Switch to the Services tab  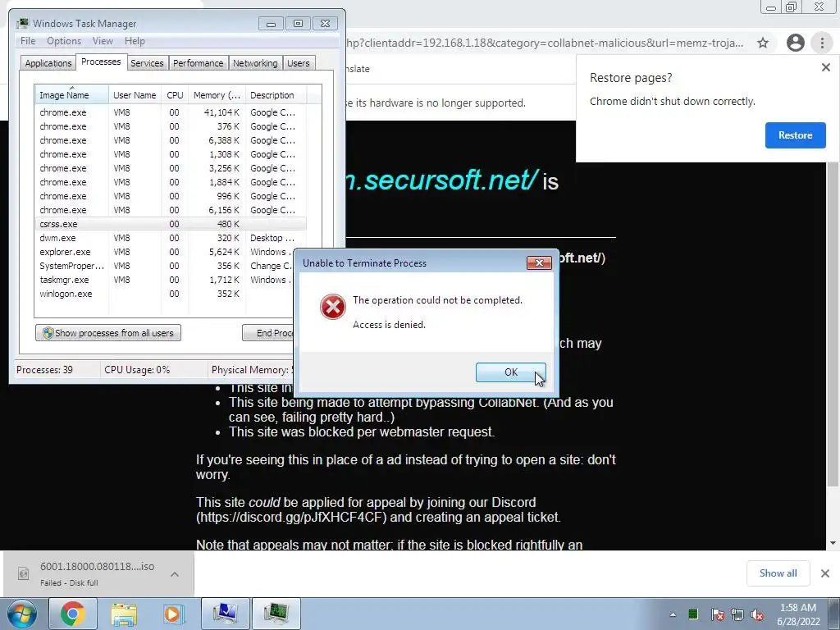pyautogui.click(x=147, y=63)
